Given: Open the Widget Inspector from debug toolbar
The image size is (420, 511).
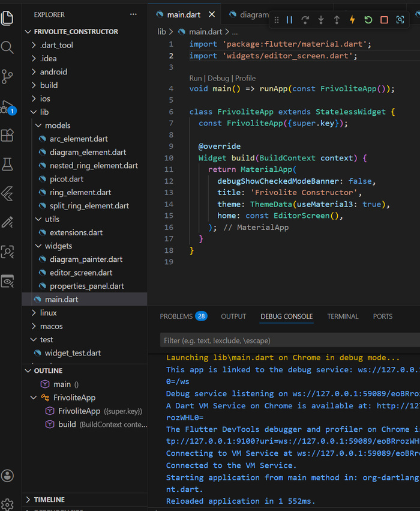Looking at the screenshot, I should (x=400, y=20).
